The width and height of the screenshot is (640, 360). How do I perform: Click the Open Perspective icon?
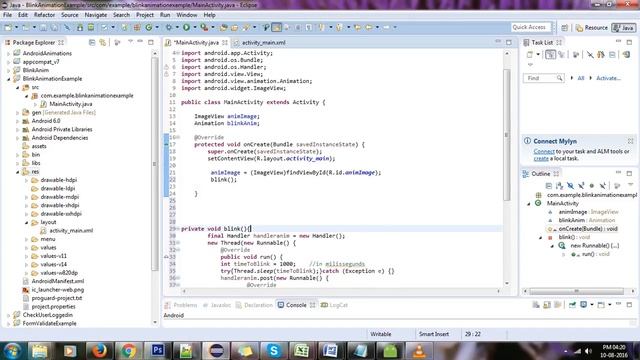coord(564,28)
